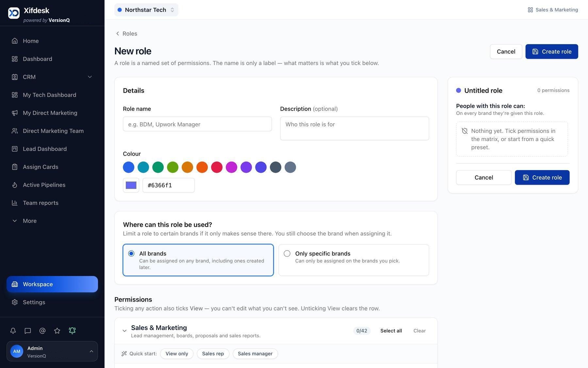This screenshot has height=368, width=588.
Task: Apply the Sales rep quick start preset
Action: [213, 354]
